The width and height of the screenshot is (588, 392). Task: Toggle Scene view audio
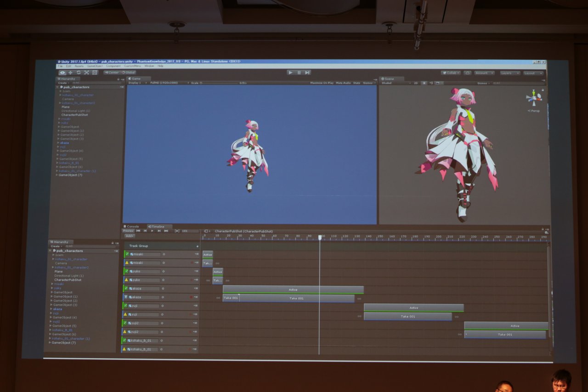(430, 83)
